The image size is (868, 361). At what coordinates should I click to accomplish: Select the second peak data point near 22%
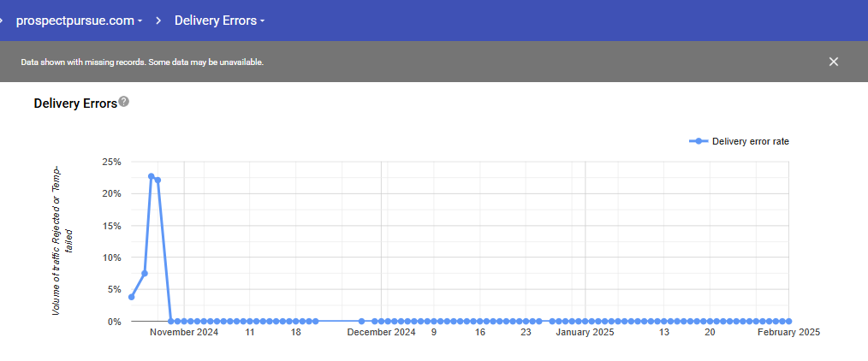[x=158, y=180]
